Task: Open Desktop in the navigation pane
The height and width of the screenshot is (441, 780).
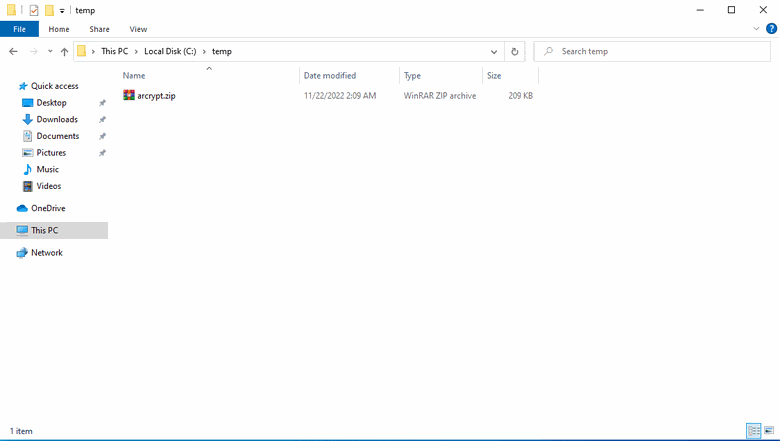Action: point(51,102)
